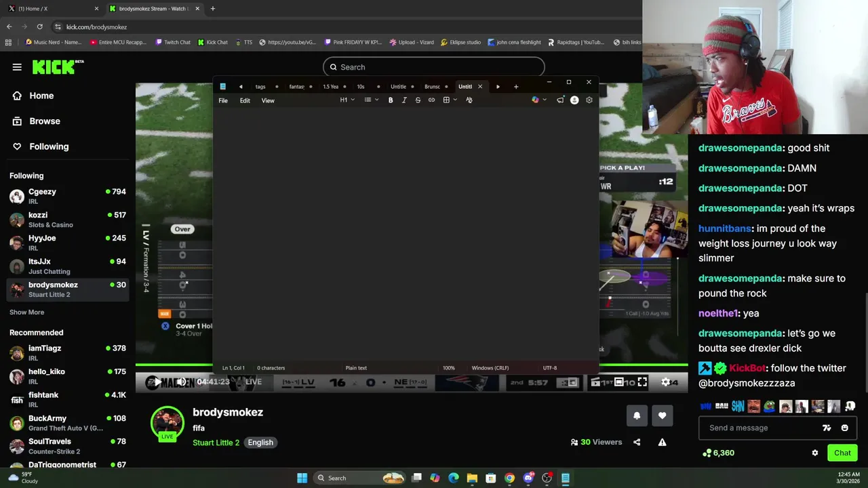Open chat settings gear
Image resolution: width=868 pixels, height=488 pixels.
[815, 453]
